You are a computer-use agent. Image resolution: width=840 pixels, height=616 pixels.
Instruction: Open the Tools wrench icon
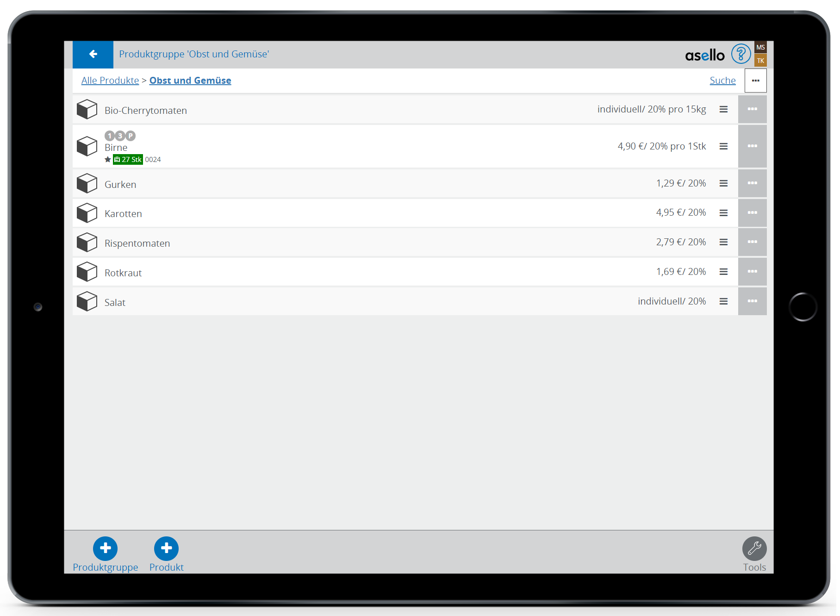(x=754, y=548)
